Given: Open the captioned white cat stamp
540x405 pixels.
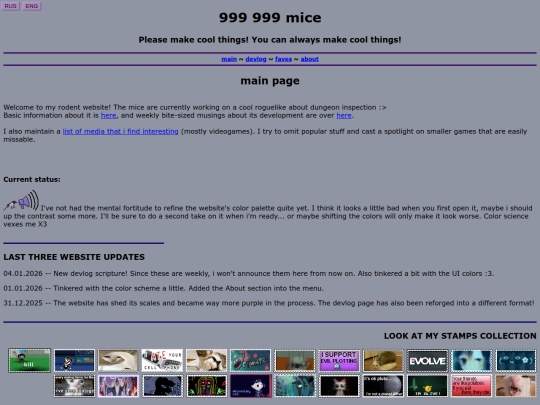Looking at the screenshot, I should [x=74, y=386].
